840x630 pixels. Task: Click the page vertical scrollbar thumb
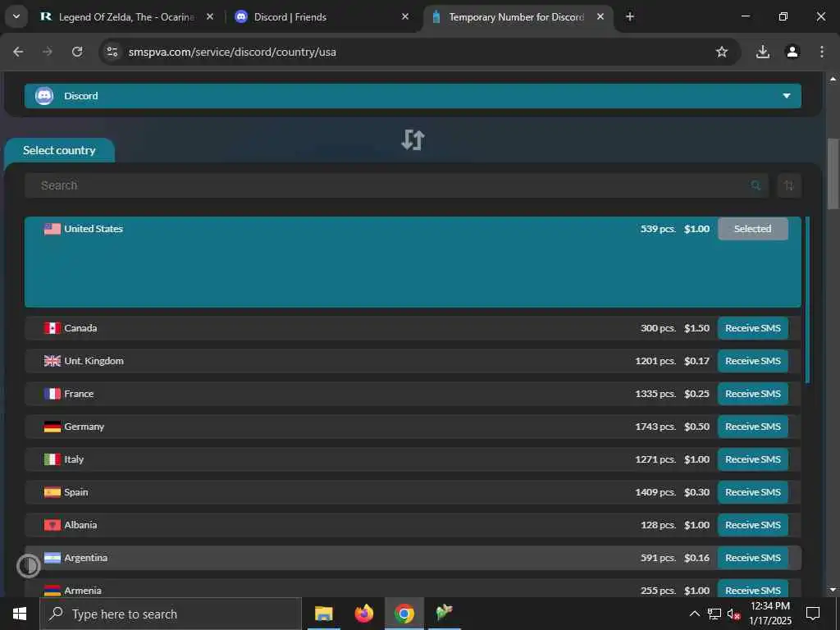[833, 174]
